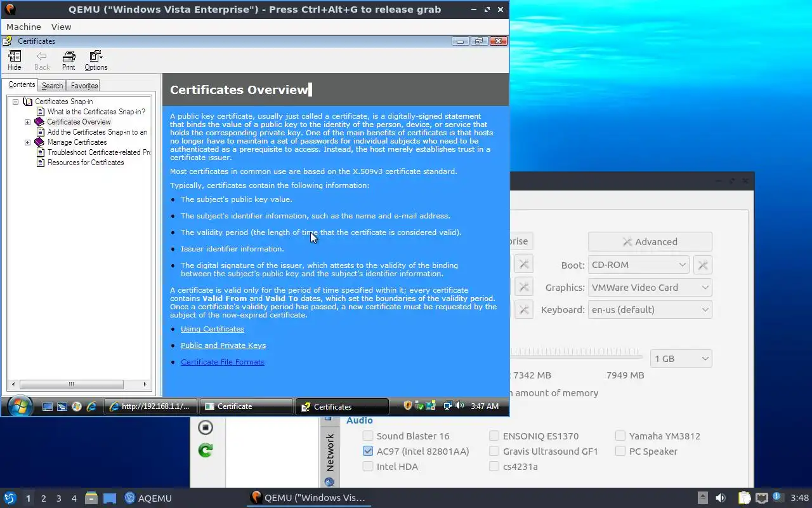Enable the cs4231a audio checkbox
This screenshot has height=508, width=812.
tap(494, 466)
